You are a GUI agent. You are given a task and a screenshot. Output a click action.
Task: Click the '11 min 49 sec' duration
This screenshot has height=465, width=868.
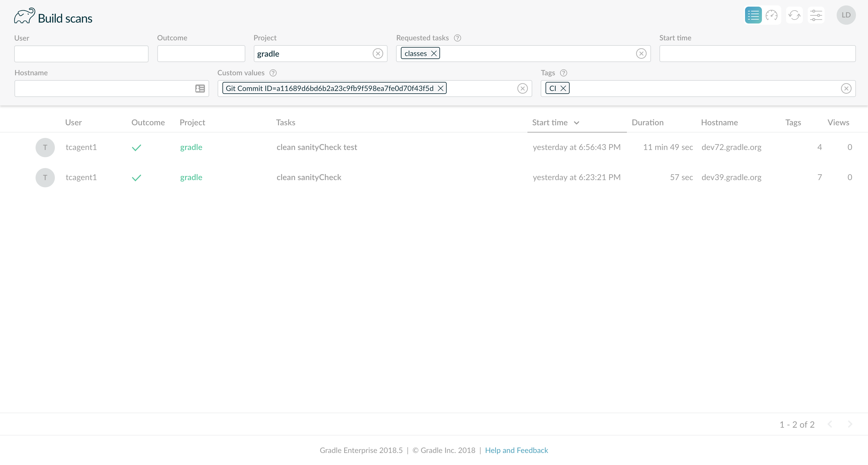[668, 147]
